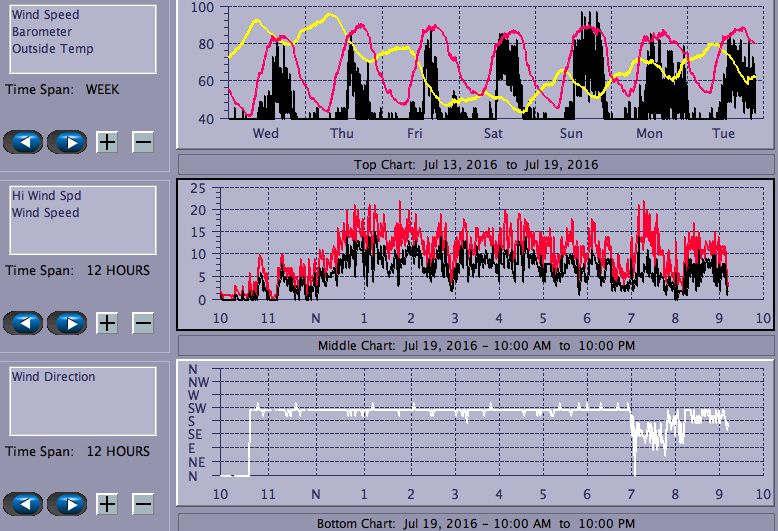
Task: Click the Middle Chart date title bar
Action: click(x=476, y=345)
